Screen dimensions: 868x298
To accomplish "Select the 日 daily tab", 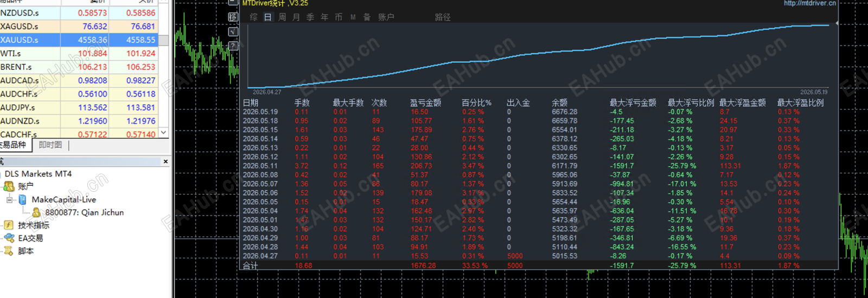I will 267,17.
